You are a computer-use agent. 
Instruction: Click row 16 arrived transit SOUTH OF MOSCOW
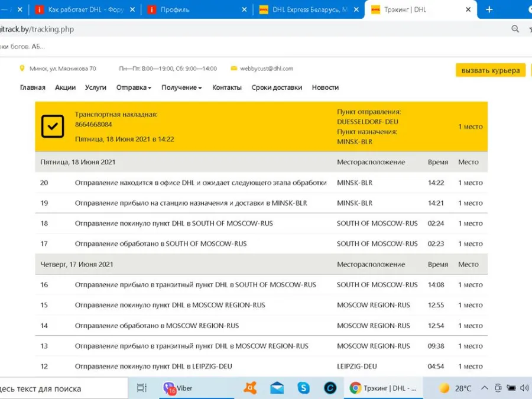(x=195, y=285)
